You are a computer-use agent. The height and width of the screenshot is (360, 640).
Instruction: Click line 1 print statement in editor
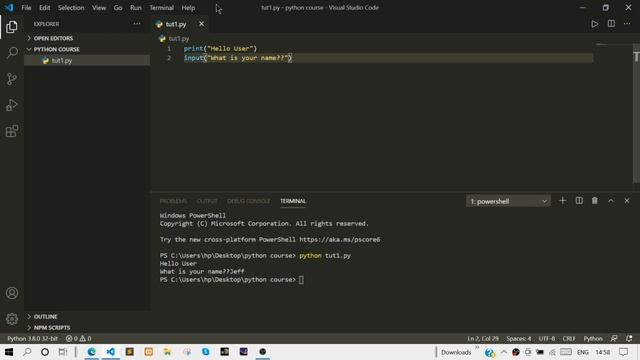220,48
